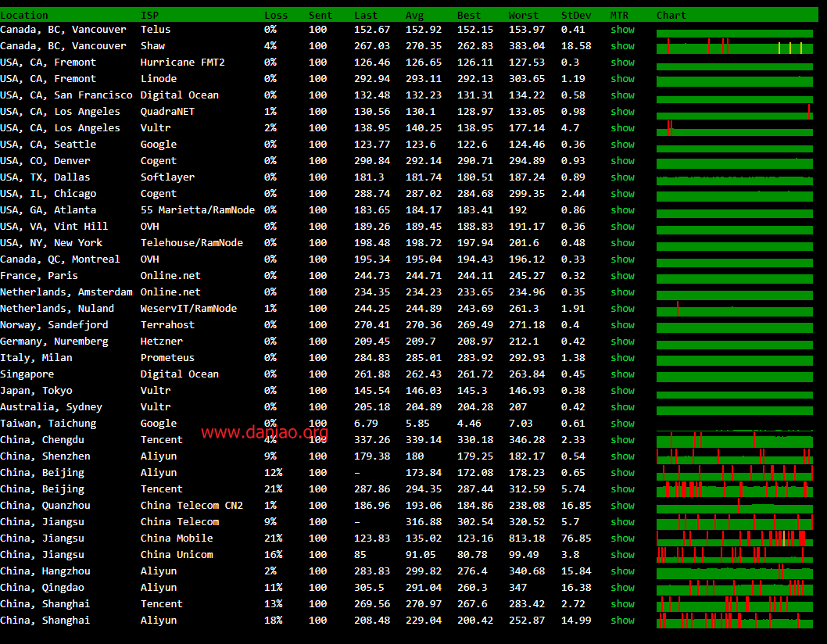Open show for Vultr Los Angeles

click(x=622, y=127)
